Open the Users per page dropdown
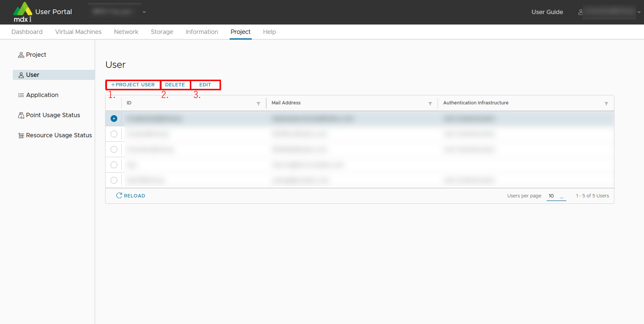 tap(556, 196)
